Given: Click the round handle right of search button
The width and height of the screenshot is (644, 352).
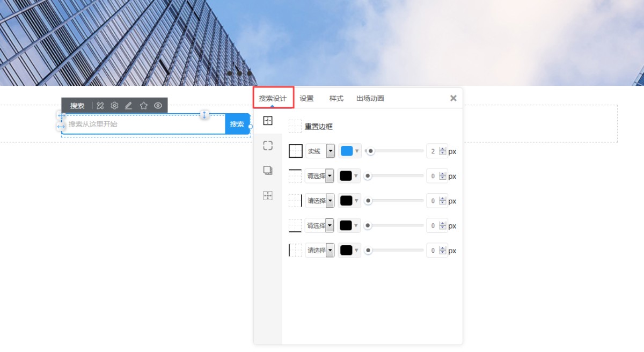Looking at the screenshot, I should coord(250,127).
